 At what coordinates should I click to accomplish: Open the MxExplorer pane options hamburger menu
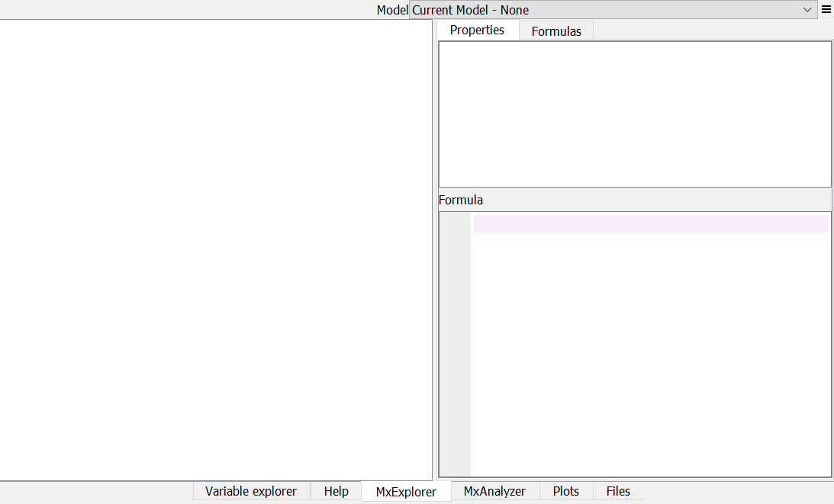826,10
